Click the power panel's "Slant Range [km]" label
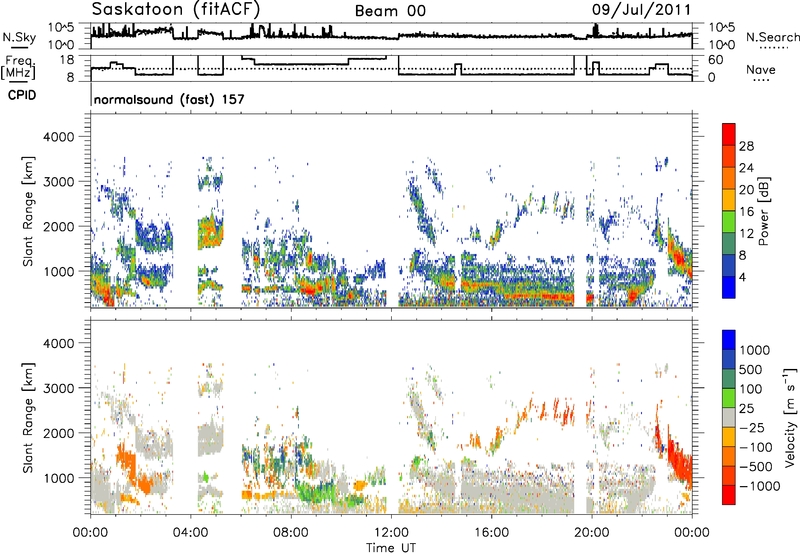The width and height of the screenshot is (800, 554). pyautogui.click(x=28, y=211)
